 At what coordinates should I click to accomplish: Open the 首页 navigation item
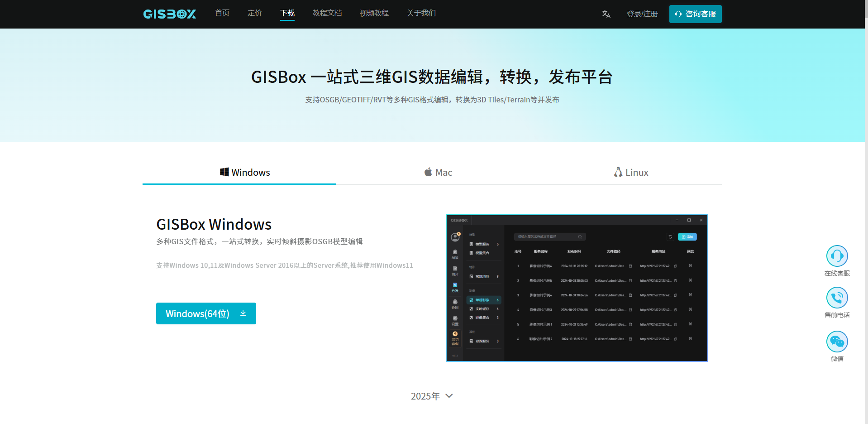pos(222,13)
